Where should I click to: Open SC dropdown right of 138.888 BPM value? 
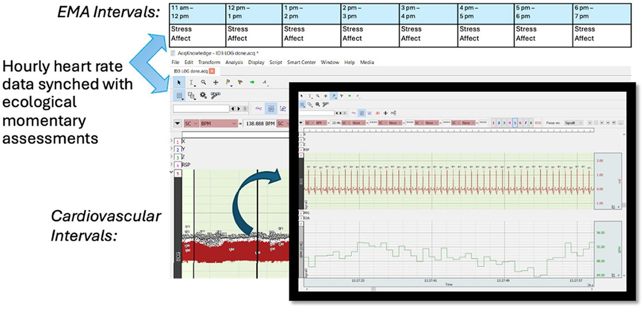pos(283,123)
